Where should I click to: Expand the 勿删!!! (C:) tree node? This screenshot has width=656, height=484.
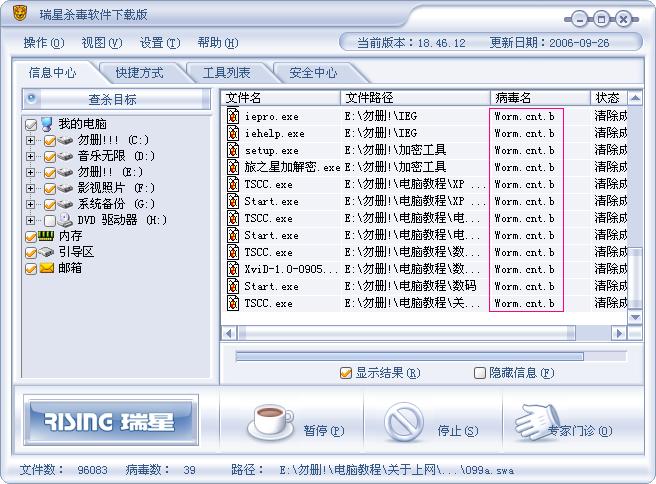(30, 140)
